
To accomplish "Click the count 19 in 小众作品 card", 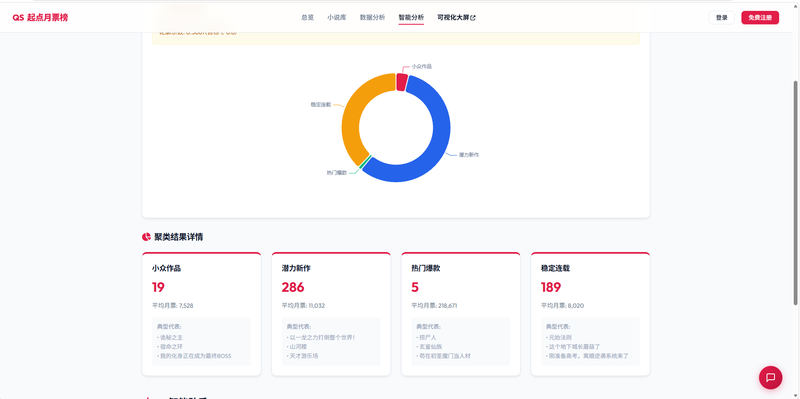I will (158, 287).
